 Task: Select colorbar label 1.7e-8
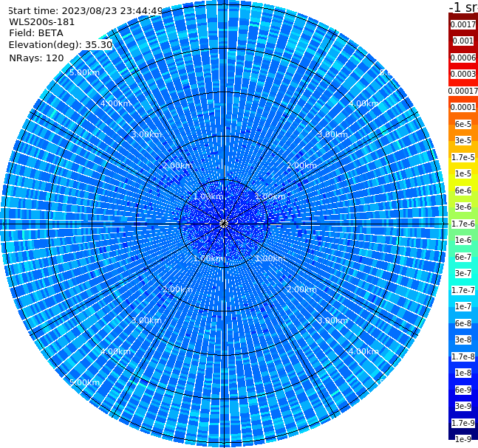point(463,356)
